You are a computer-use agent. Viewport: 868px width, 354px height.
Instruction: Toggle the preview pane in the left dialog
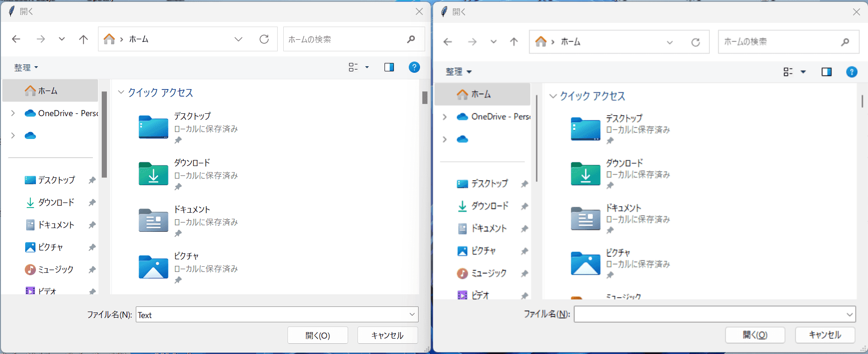(x=389, y=67)
